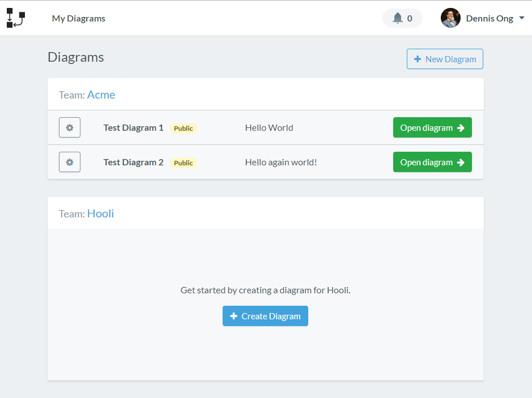The height and width of the screenshot is (398, 532).
Task: Click the Public badge on Test Diagram 2
Action: pos(183,162)
